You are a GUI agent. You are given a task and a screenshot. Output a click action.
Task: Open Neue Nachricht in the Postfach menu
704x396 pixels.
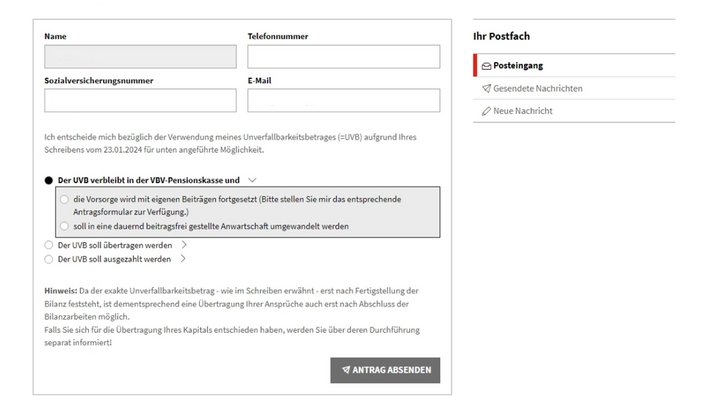(x=574, y=111)
